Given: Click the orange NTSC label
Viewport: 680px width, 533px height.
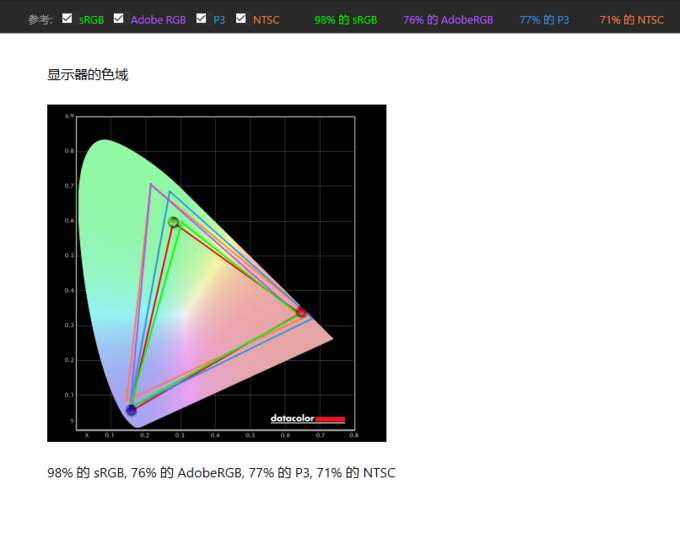Looking at the screenshot, I should pyautogui.click(x=266, y=20).
